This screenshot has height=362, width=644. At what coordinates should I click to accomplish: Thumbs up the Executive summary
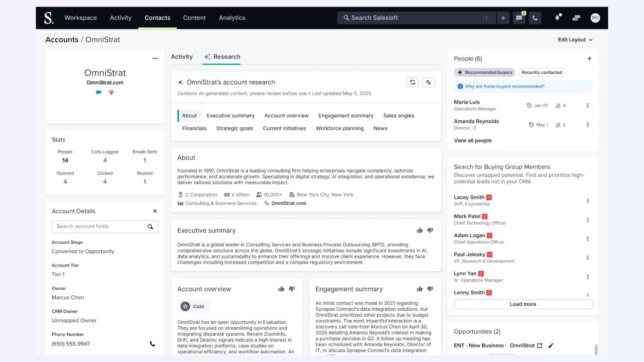(x=420, y=231)
